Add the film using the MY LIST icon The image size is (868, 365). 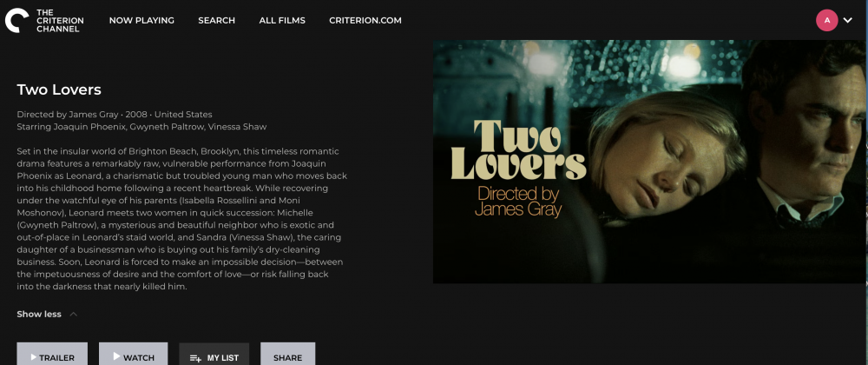pyautogui.click(x=195, y=358)
